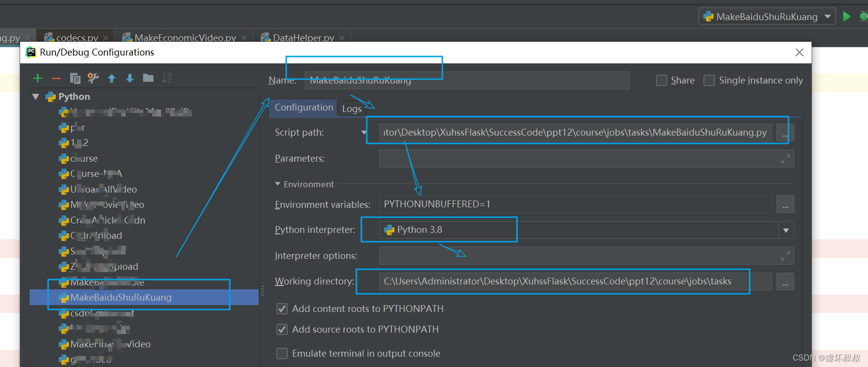Close the MakeEconomicVideo.py editor tab
The height and width of the screenshot is (367, 868).
244,38
